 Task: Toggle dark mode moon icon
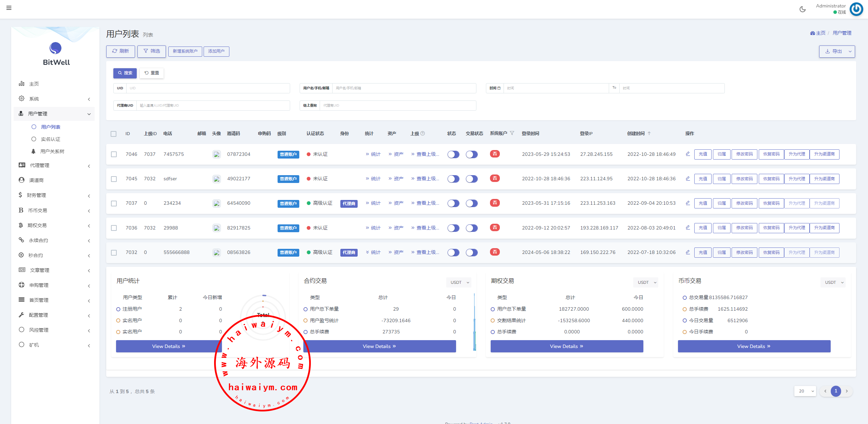pos(803,9)
